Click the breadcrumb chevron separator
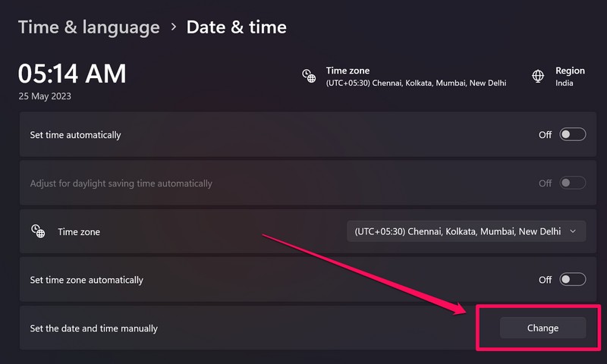Viewport: 607px width, 364px height. [173, 28]
